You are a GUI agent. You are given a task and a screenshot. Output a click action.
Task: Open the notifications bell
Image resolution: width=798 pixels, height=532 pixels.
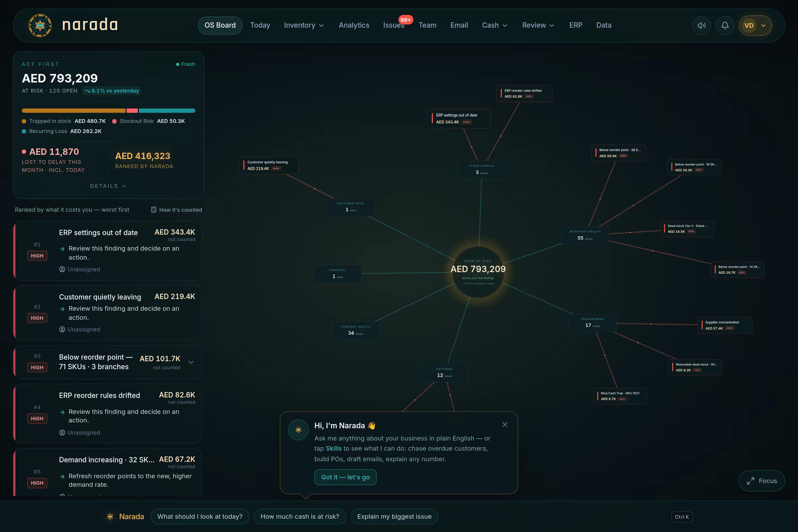pyautogui.click(x=725, y=26)
